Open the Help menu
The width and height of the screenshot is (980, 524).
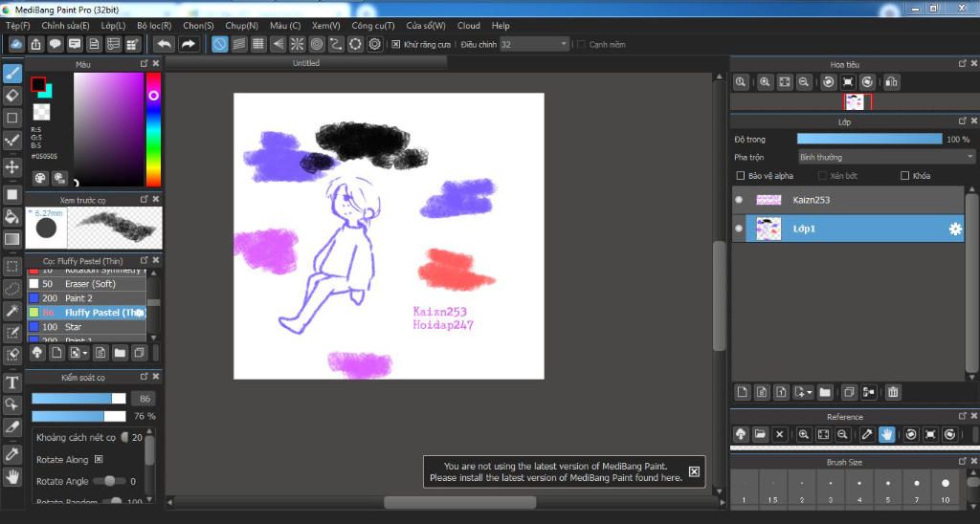click(501, 26)
